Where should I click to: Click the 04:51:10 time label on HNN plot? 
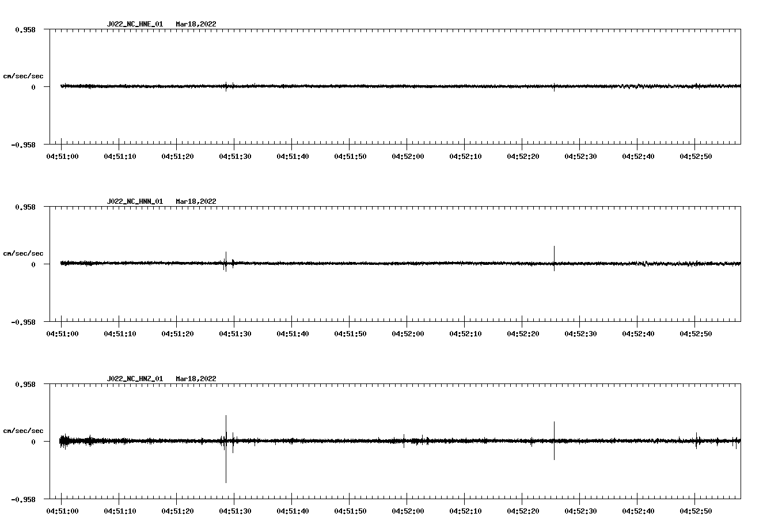click(120, 334)
